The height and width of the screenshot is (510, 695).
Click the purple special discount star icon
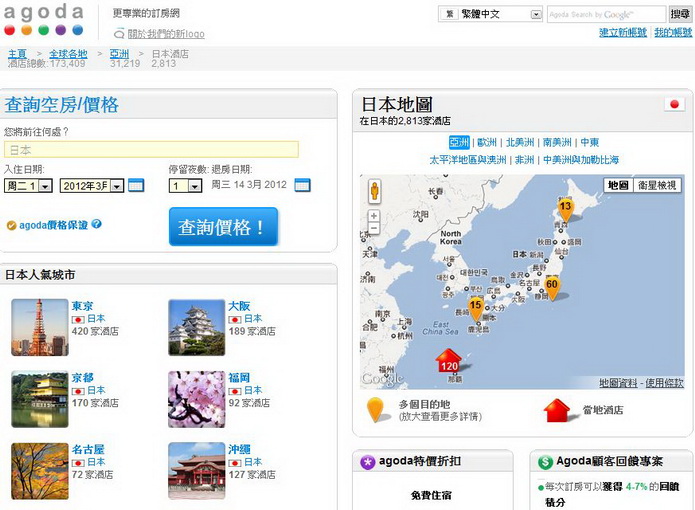tap(367, 462)
